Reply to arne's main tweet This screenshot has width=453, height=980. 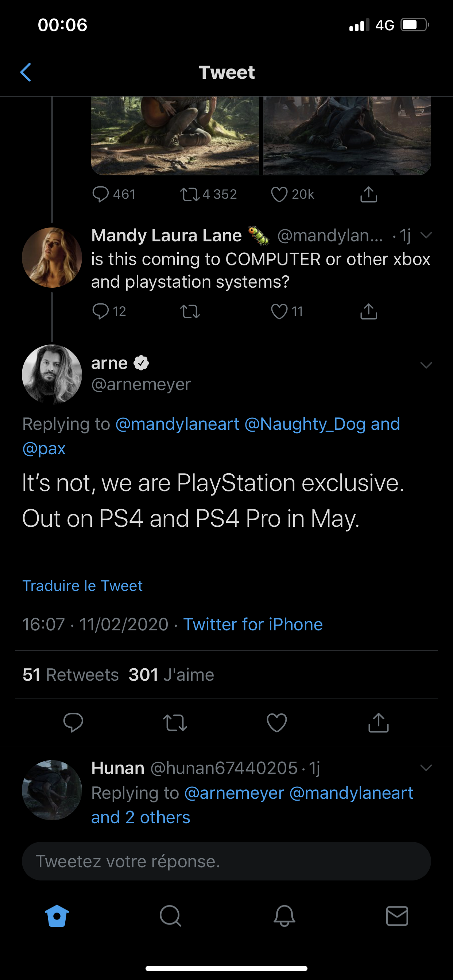73,723
